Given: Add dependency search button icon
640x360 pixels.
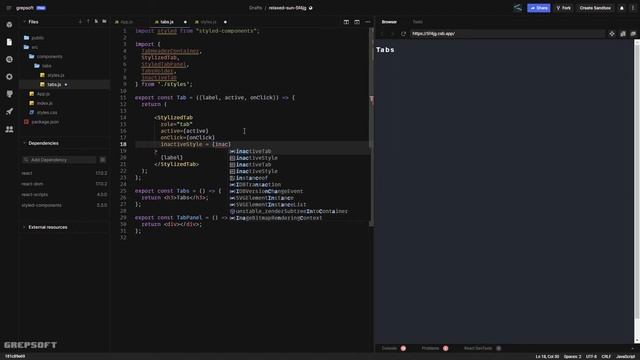Looking at the screenshot, I should pyautogui.click(x=102, y=160).
